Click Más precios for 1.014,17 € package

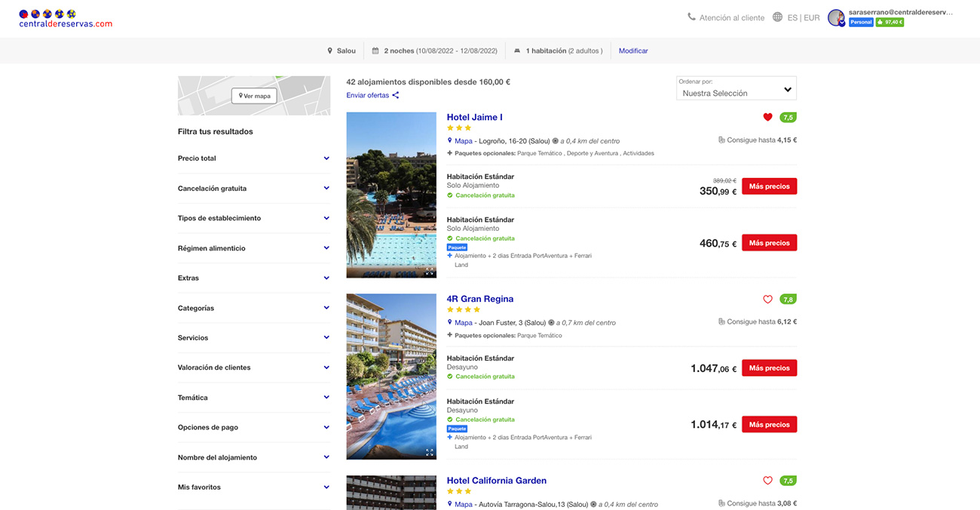(769, 425)
